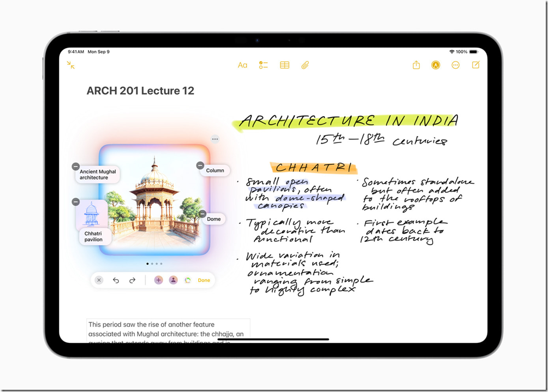Undo the last image change
This screenshot has height=392, width=548.
(x=116, y=280)
